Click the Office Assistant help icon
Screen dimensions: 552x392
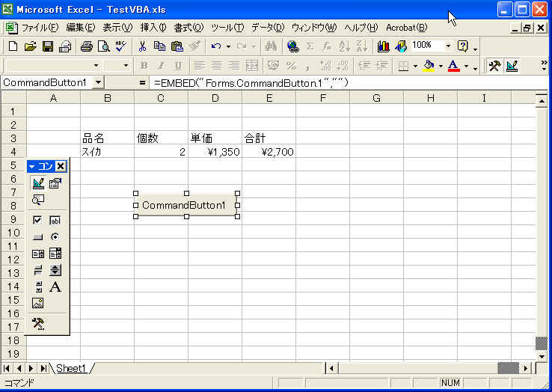point(462,46)
